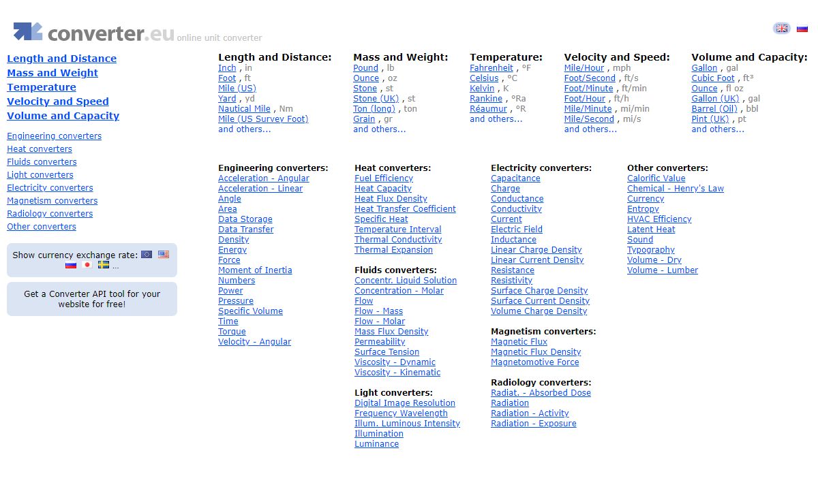Open Other converters sidebar link

(x=42, y=227)
